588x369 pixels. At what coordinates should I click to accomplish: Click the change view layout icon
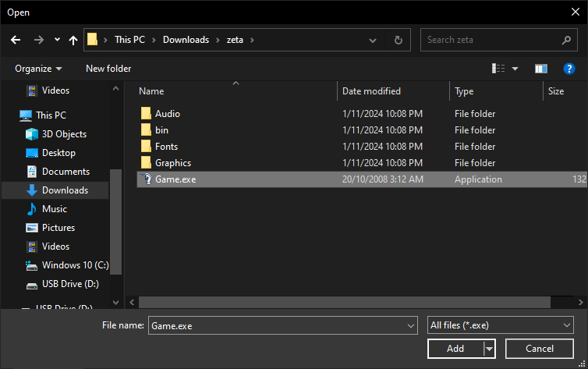click(498, 69)
